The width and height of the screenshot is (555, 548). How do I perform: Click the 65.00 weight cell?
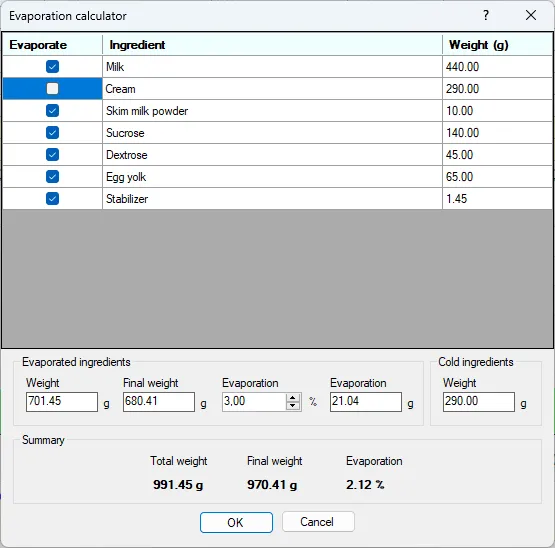(497, 176)
